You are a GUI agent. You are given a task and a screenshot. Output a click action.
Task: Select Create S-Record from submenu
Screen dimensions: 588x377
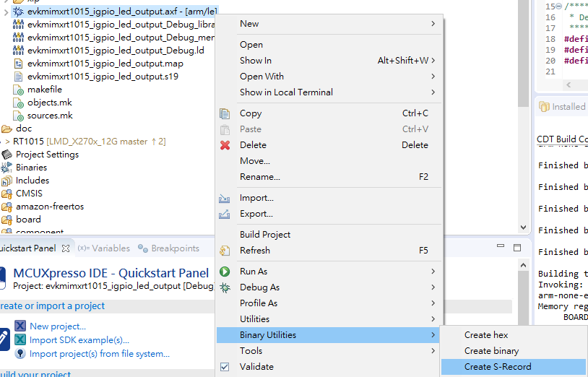point(498,367)
